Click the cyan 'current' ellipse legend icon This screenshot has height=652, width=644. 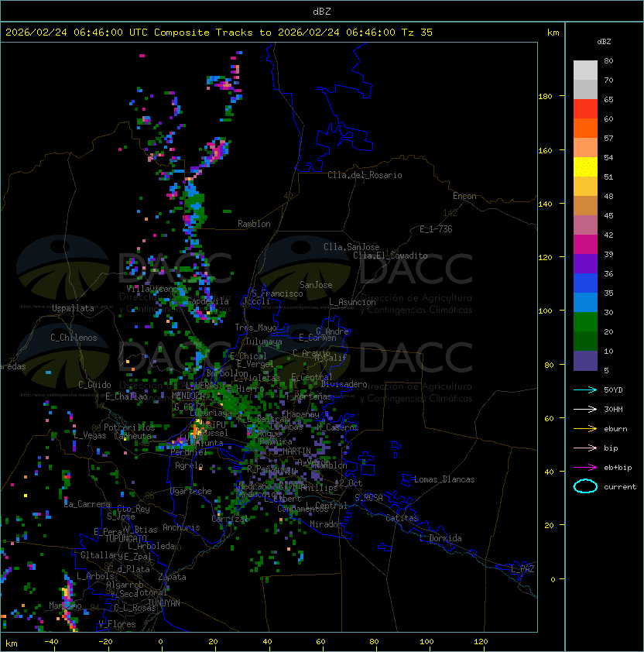(585, 486)
